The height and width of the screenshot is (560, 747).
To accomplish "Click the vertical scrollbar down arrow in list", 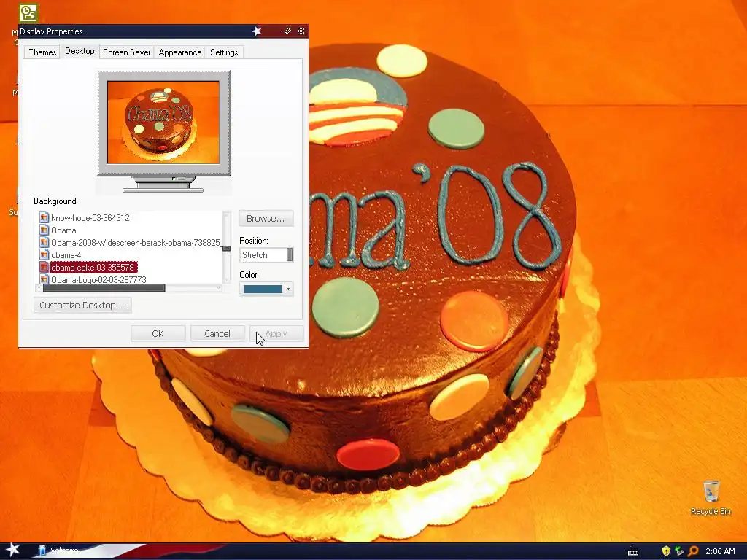I will 226,281.
